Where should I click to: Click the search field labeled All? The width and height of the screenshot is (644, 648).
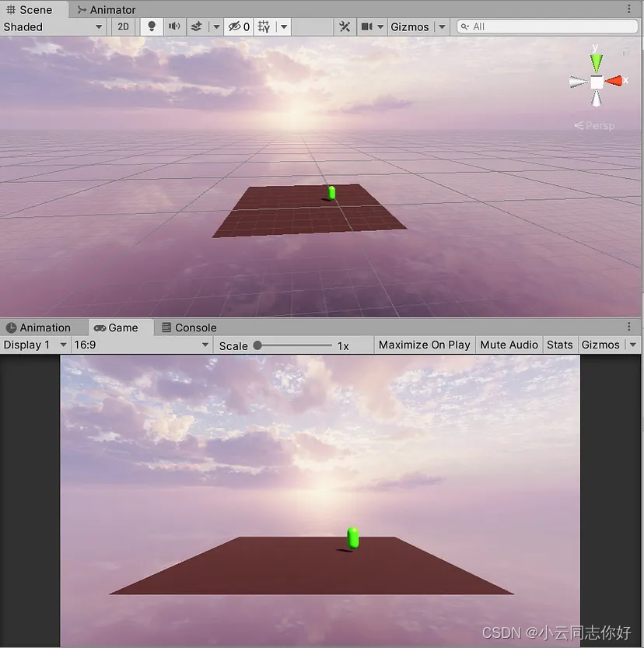coord(544,26)
